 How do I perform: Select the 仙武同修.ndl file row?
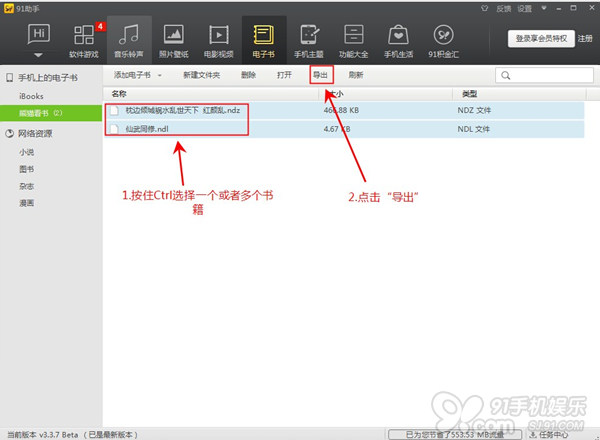(344, 129)
